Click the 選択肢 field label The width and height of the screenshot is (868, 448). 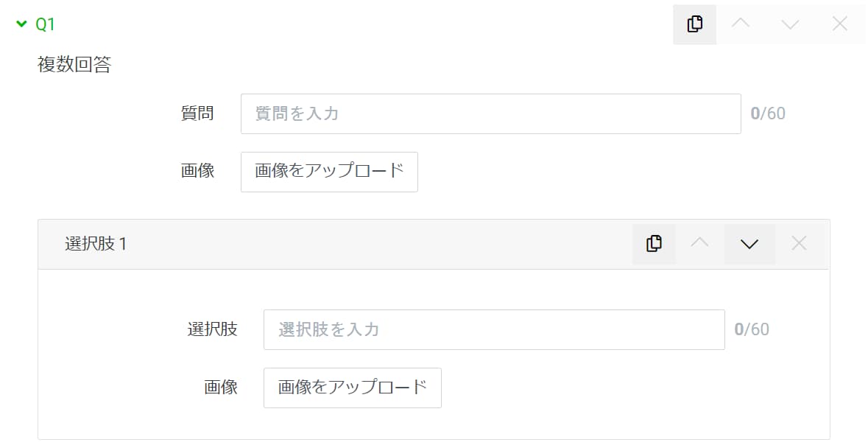coord(212,329)
